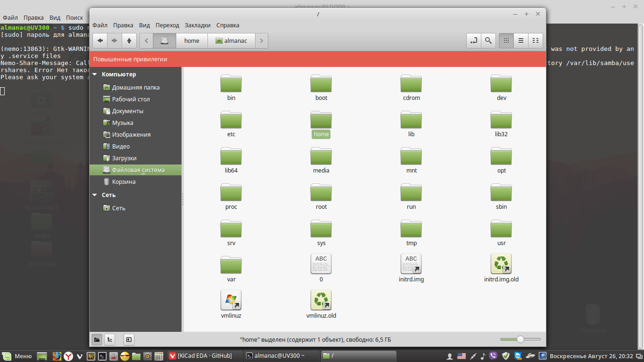644x362 pixels.
Task: Click the path bar right scroll chevron
Action: [x=262, y=41]
